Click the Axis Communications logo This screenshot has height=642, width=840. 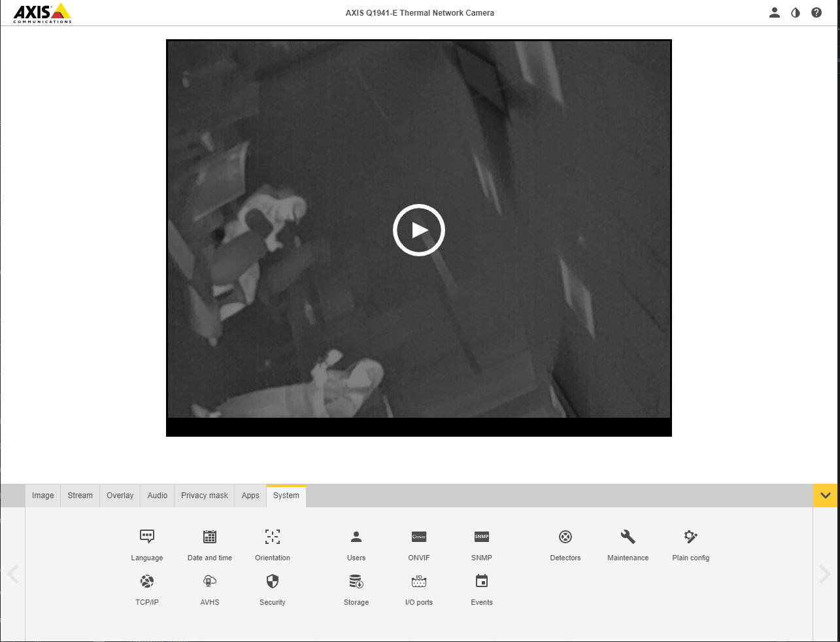click(x=42, y=13)
